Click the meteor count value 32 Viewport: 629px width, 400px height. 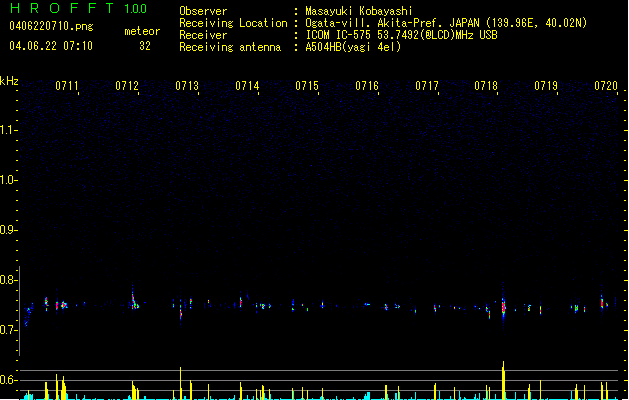pyautogui.click(x=145, y=46)
